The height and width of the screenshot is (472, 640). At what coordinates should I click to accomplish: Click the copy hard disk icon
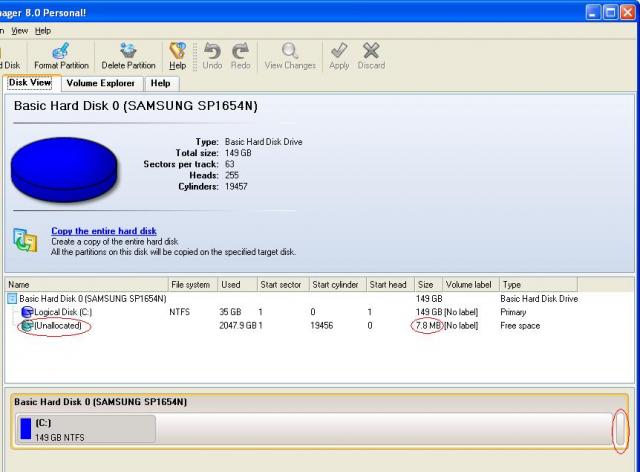coord(25,240)
